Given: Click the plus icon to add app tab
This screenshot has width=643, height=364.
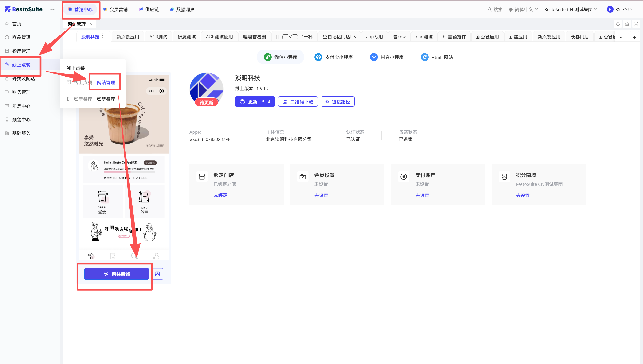Looking at the screenshot, I should point(634,38).
